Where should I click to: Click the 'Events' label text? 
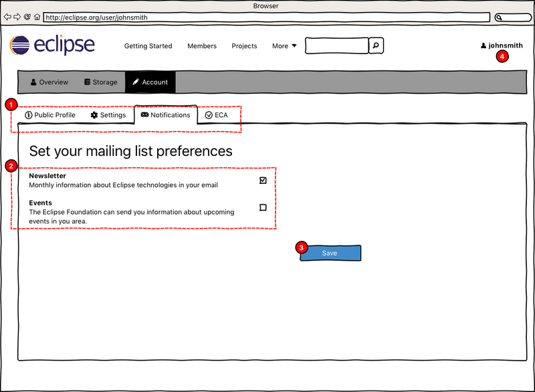40,203
